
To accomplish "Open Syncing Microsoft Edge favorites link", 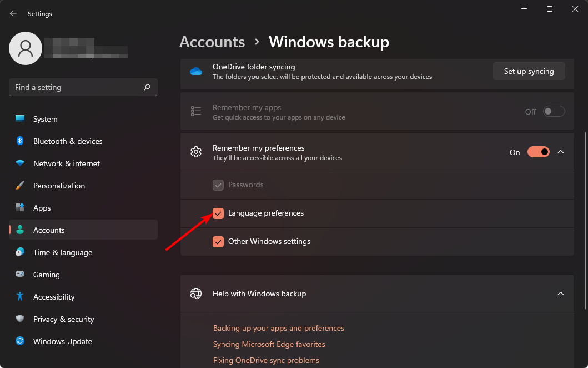I will click(x=269, y=344).
